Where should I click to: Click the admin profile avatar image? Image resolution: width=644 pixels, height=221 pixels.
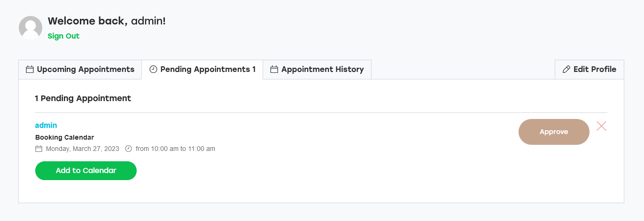(x=31, y=28)
